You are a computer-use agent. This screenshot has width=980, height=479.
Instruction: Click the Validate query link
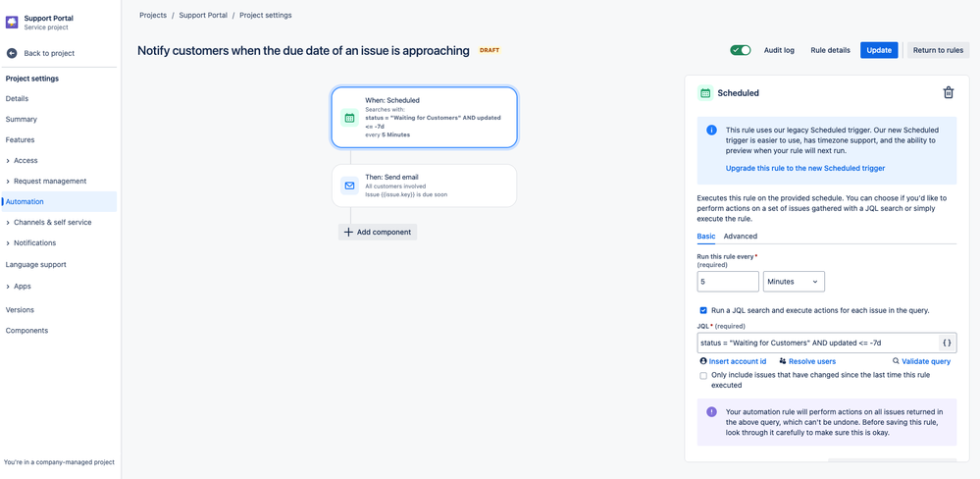[921, 361]
